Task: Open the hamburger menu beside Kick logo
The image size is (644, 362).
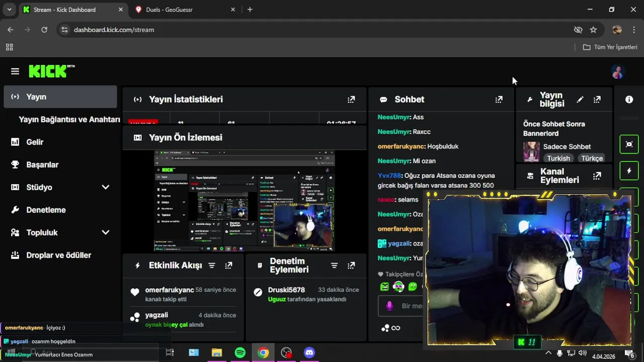Action: point(15,71)
